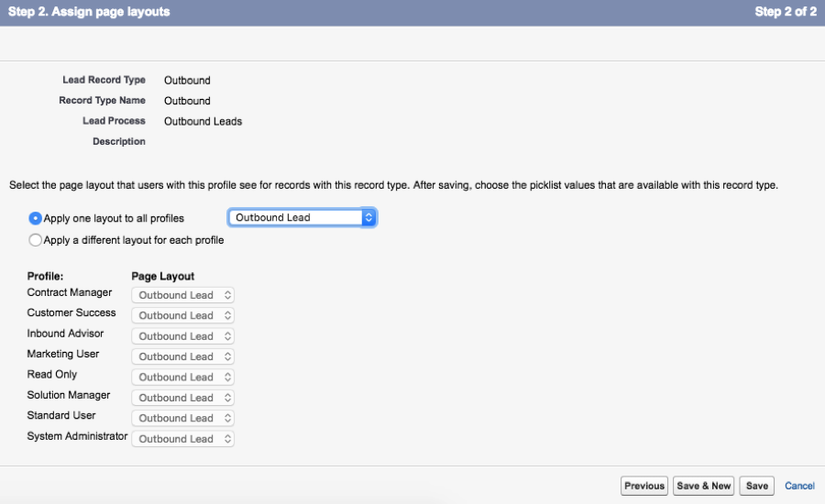The height and width of the screenshot is (504, 825).
Task: Expand Customer Success page layout dropdown
Action: click(183, 315)
